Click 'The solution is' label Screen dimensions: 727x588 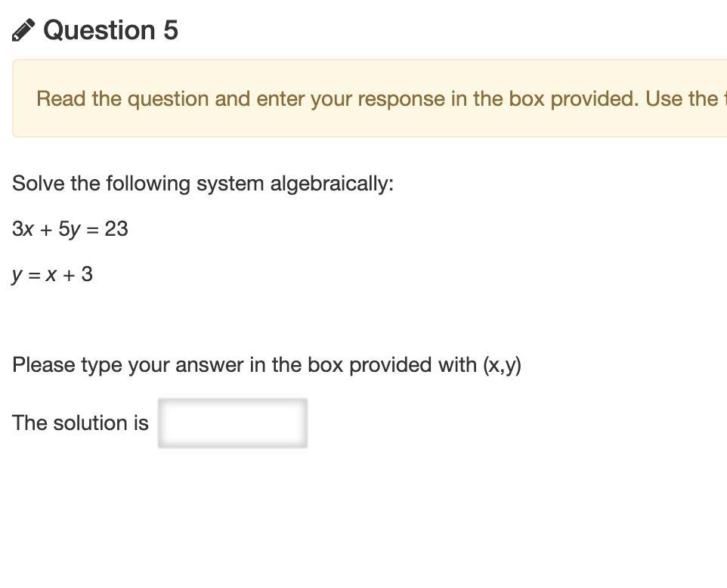pyautogui.click(x=80, y=423)
